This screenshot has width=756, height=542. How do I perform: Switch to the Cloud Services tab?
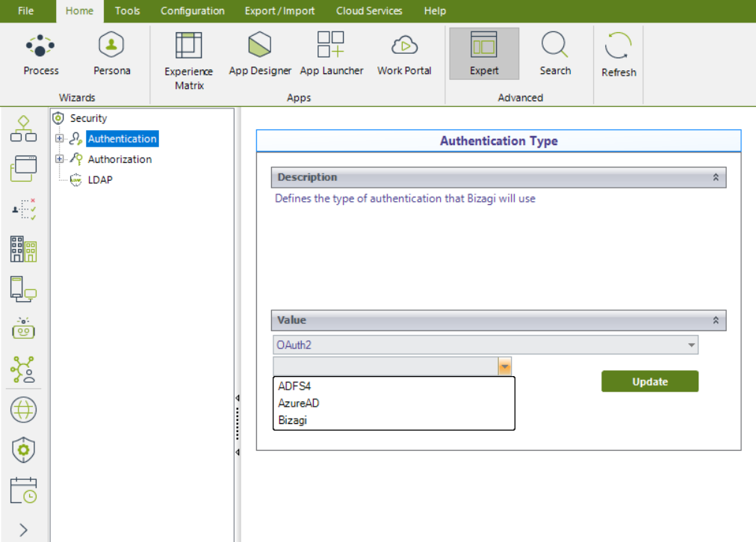369,10
